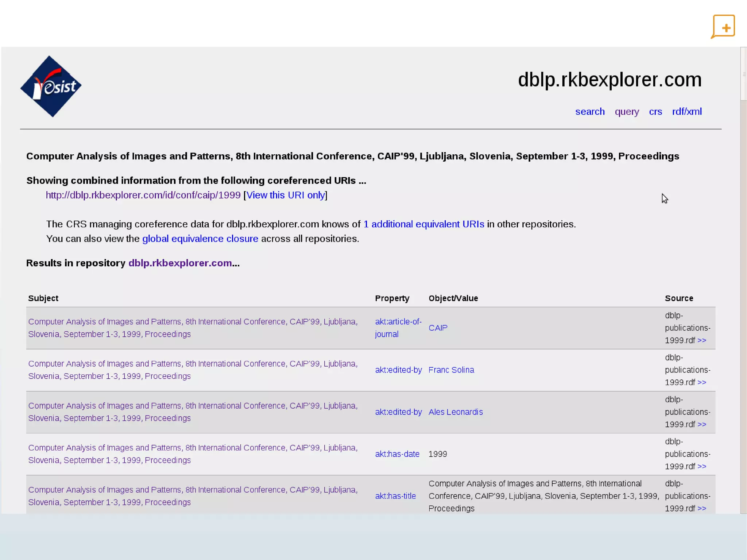747x560 pixels.
Task: Open the CAIP object value link
Action: pos(438,328)
